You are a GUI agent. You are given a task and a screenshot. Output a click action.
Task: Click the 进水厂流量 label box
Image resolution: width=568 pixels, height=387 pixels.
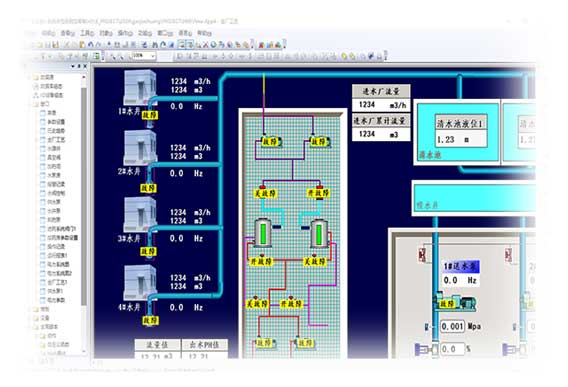[381, 91]
